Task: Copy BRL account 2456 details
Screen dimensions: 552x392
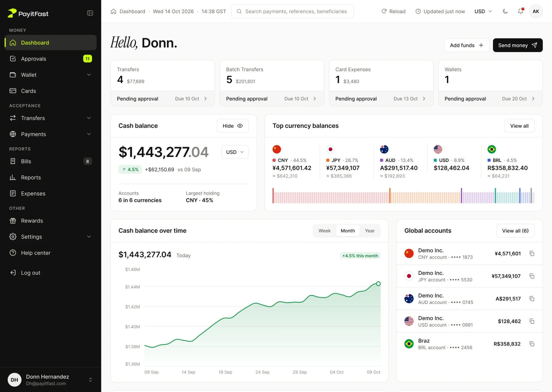Action: tap(532, 344)
